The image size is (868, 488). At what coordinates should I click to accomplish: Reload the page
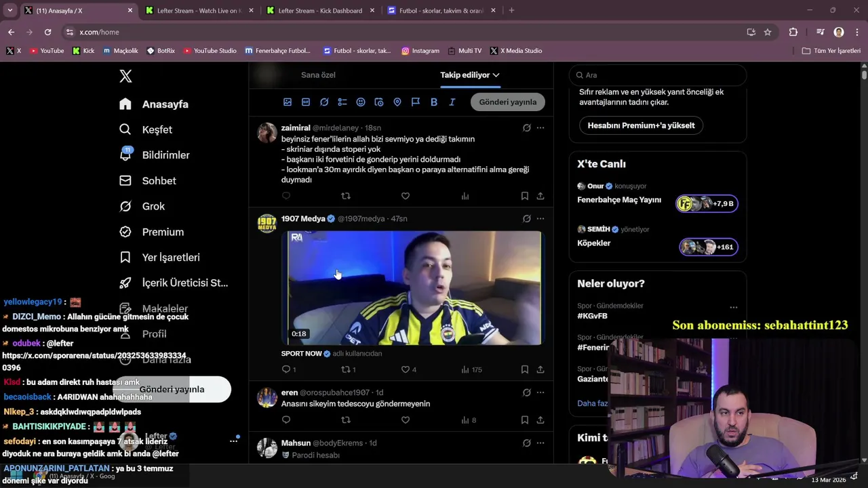pyautogui.click(x=47, y=32)
